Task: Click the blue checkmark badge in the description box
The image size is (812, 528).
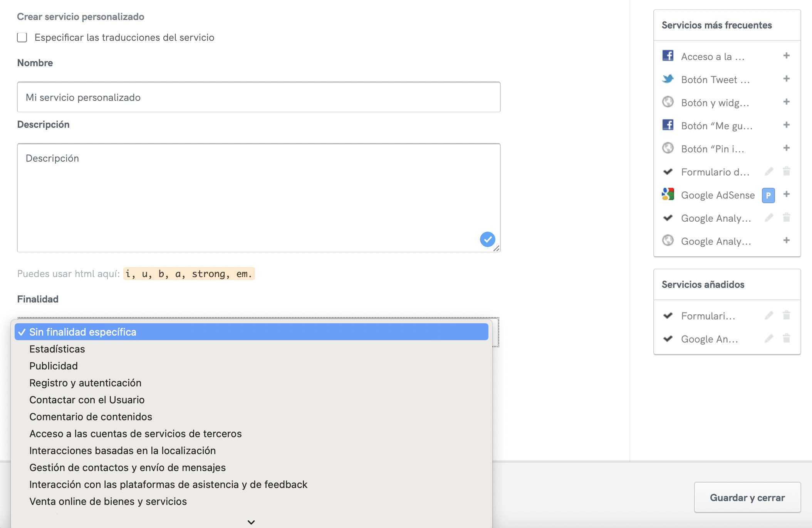Action: 487,239
